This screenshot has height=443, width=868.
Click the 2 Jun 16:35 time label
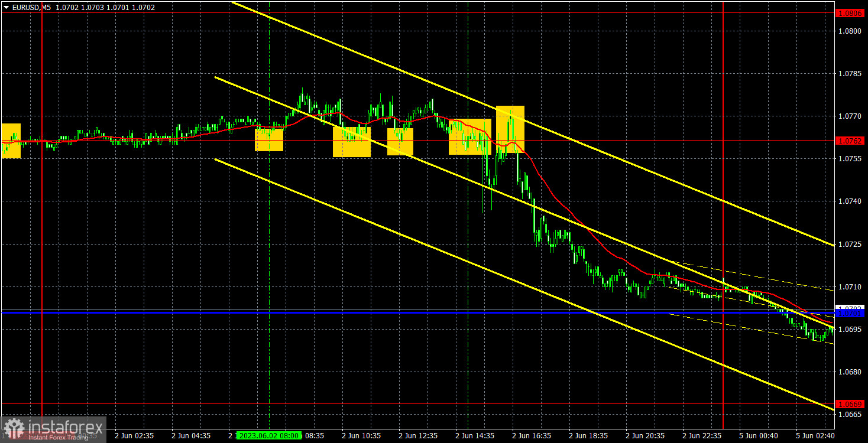533,435
